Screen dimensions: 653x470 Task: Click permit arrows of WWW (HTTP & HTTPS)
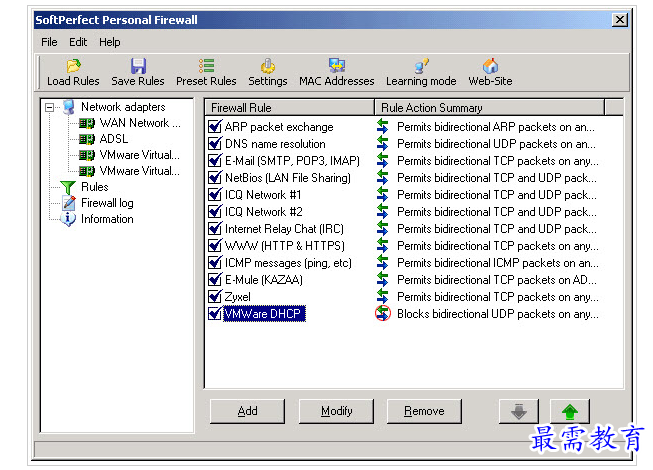click(382, 246)
